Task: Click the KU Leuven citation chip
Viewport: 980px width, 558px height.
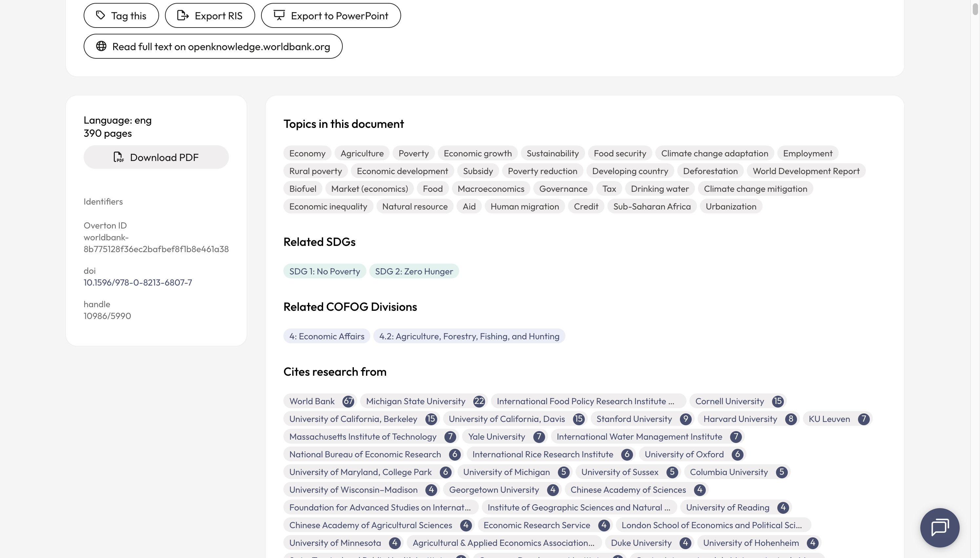Action: (x=837, y=418)
